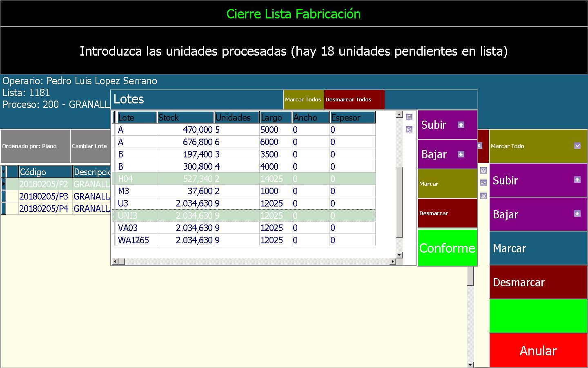Select the Stock column header in Lotes
This screenshot has width=588, height=368.
(x=185, y=117)
